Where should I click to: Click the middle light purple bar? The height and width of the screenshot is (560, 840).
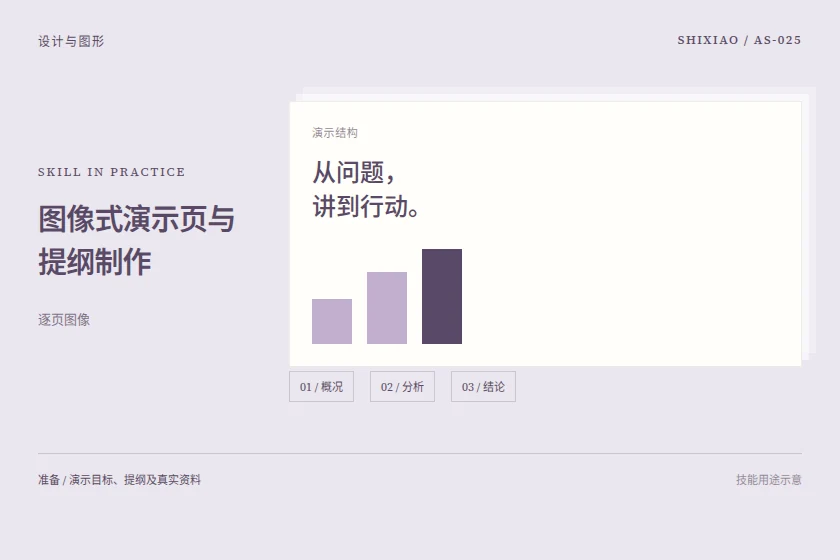tap(387, 308)
